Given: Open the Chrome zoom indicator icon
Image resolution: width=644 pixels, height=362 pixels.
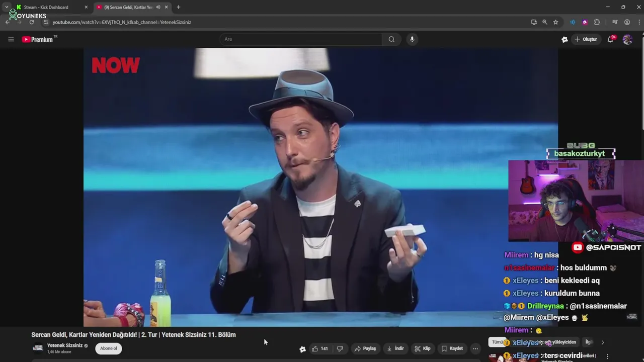Looking at the screenshot, I should 544,22.
